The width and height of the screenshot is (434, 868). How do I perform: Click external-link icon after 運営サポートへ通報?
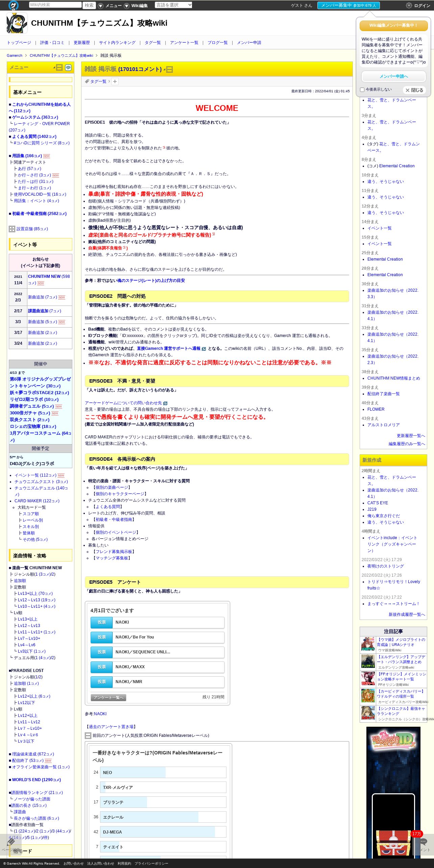204,349
